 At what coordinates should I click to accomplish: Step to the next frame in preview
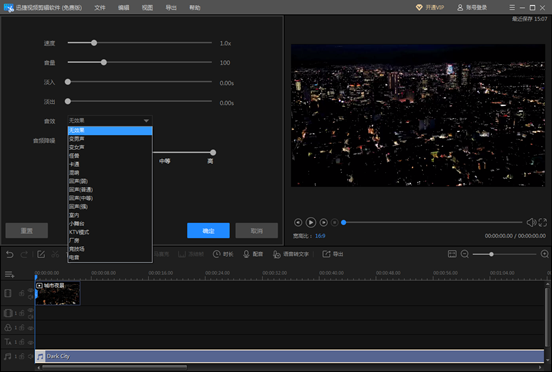(x=323, y=222)
